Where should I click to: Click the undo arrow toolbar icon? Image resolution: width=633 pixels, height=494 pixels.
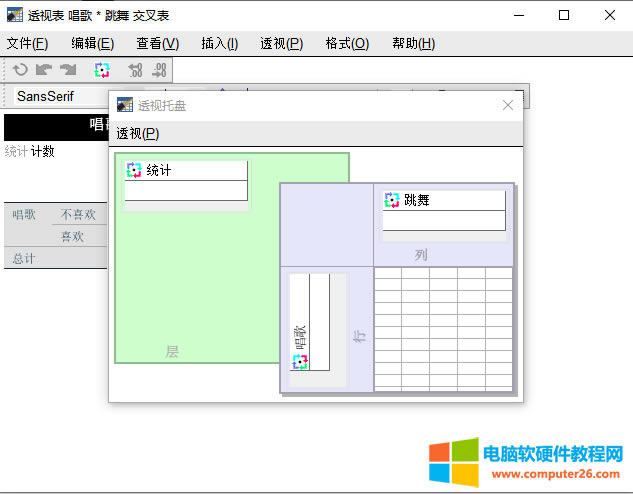[x=44, y=70]
